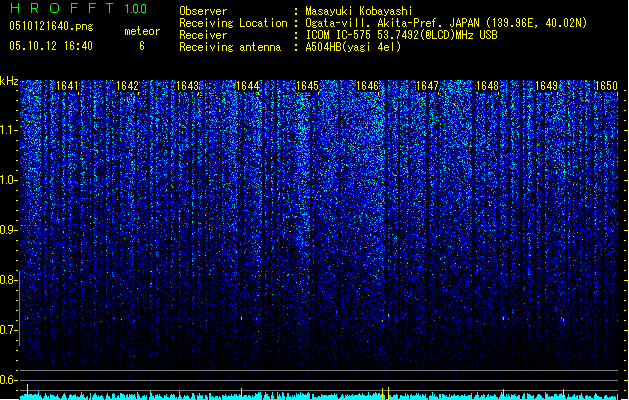Click the file name 0510121640.png

click(x=51, y=27)
